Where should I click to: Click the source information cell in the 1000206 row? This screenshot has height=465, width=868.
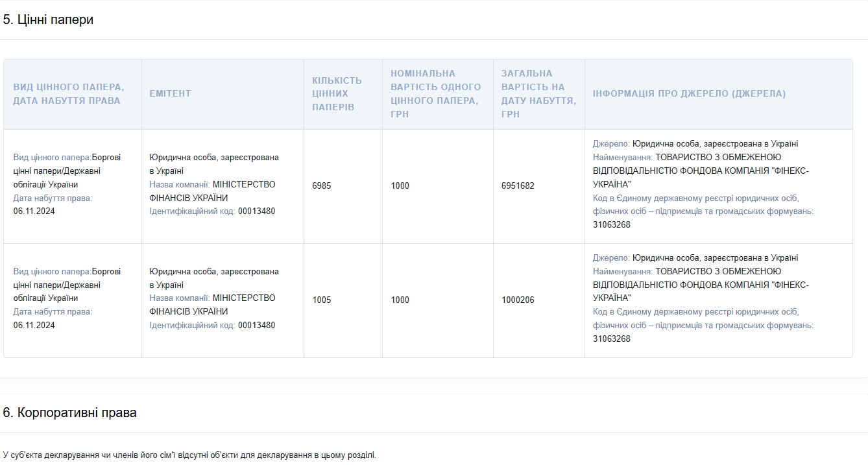coord(719,300)
